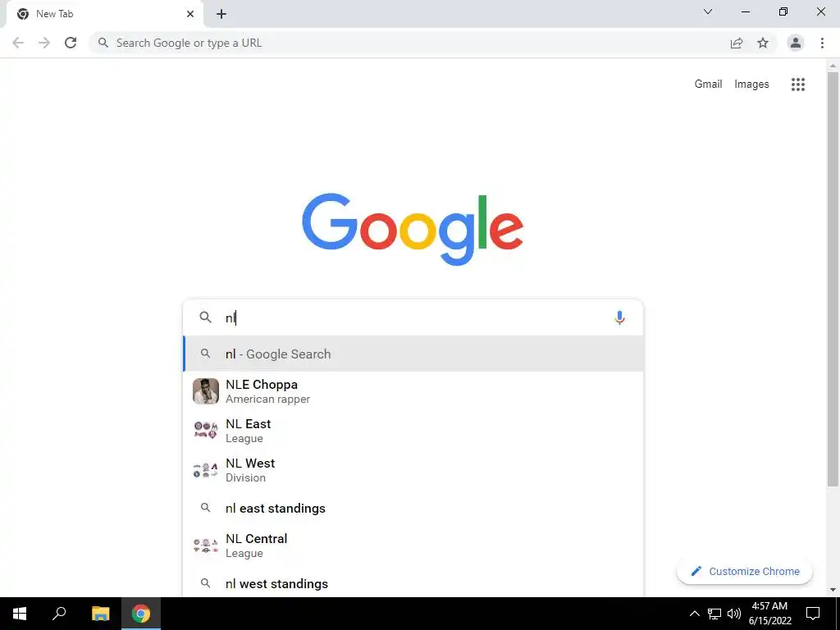The image size is (840, 630).
Task: Click magnifier icon in Google search box
Action: click(x=205, y=317)
